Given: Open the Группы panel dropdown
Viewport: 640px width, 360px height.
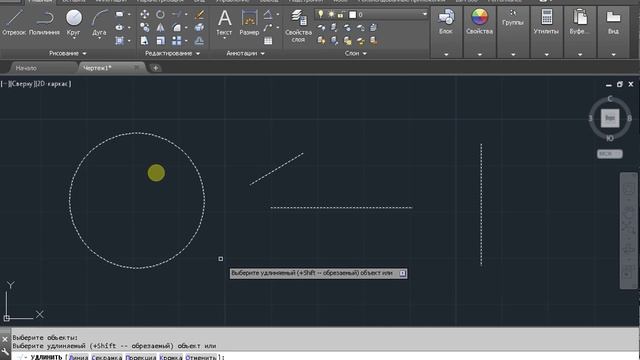Looking at the screenshot, I should [x=513, y=54].
